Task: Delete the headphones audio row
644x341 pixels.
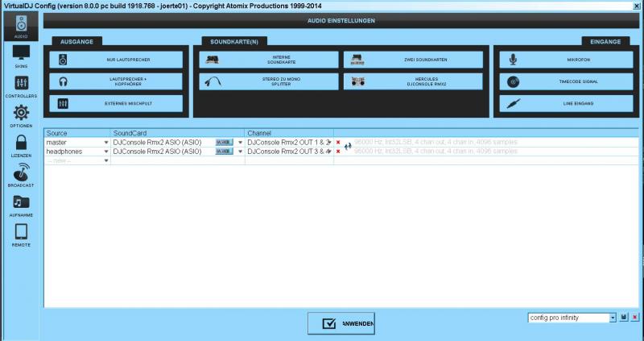Action: click(x=338, y=152)
